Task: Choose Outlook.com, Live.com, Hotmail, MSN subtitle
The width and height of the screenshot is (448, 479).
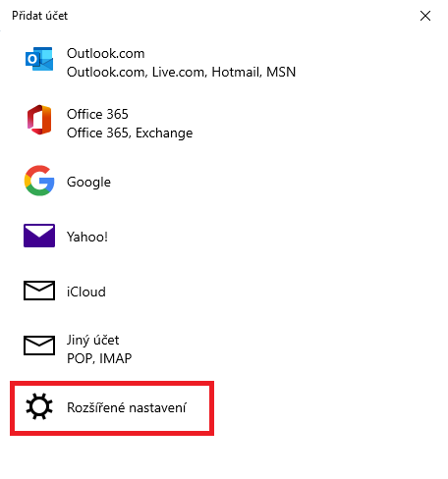Action: point(181,72)
